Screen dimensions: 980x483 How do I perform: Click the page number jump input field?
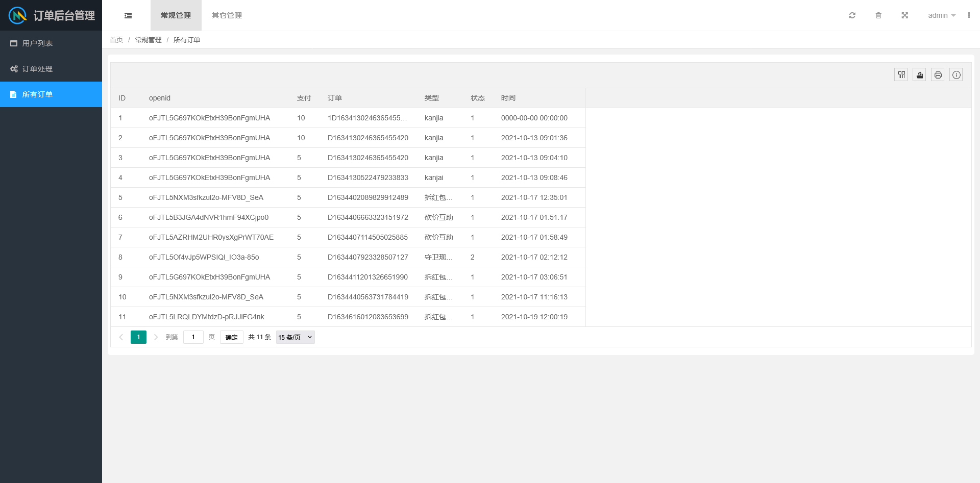coord(193,337)
